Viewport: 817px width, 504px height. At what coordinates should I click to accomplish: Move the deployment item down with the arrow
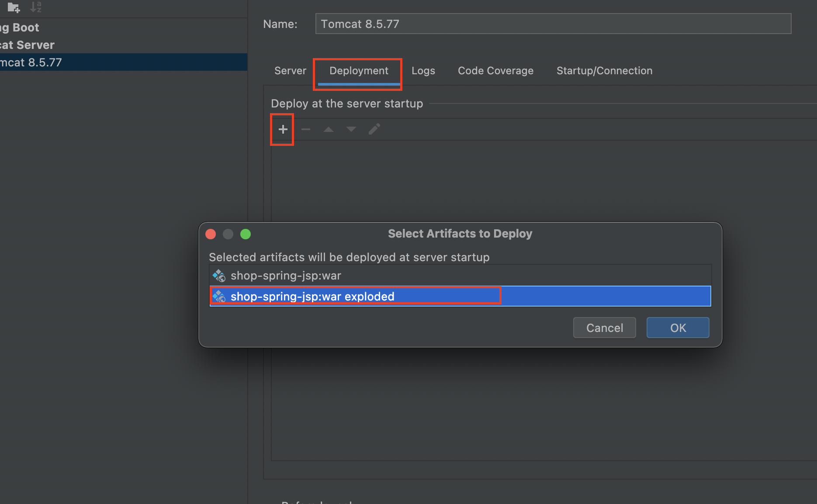[351, 129]
